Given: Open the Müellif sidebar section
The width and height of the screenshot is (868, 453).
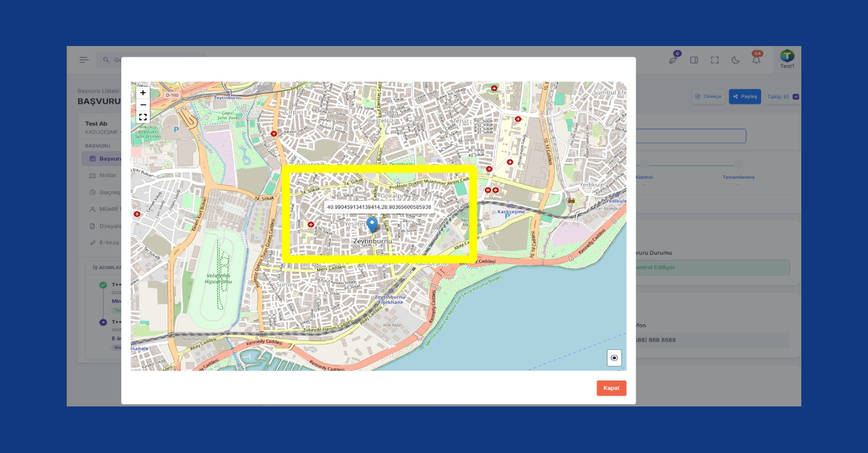Looking at the screenshot, I should pos(105,209).
